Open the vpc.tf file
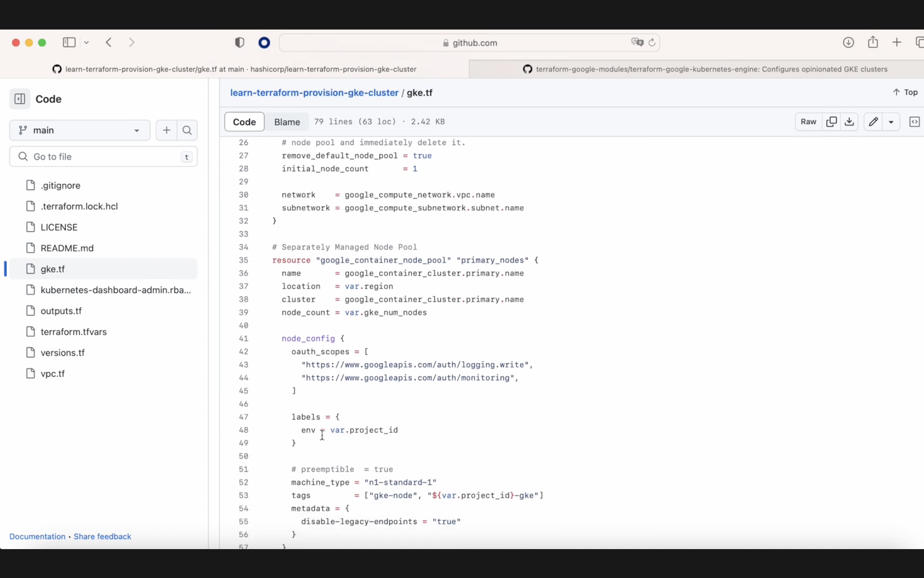 (x=104, y=373)
